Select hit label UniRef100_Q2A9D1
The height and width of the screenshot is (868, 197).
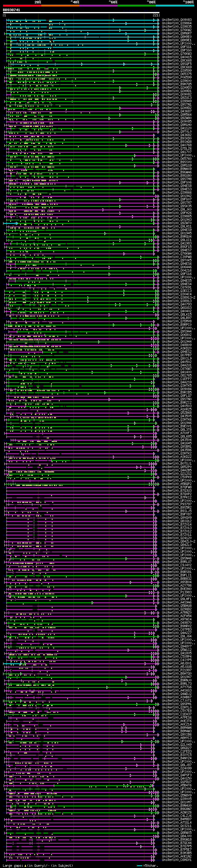tap(177, 91)
